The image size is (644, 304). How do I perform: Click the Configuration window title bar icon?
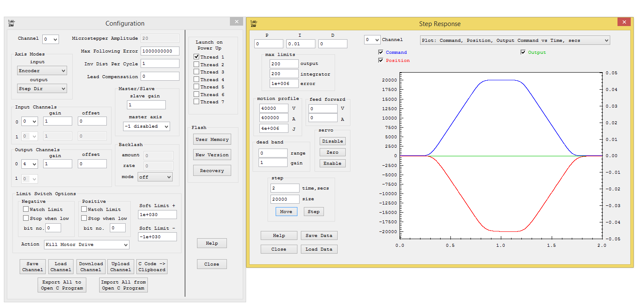pos(12,23)
